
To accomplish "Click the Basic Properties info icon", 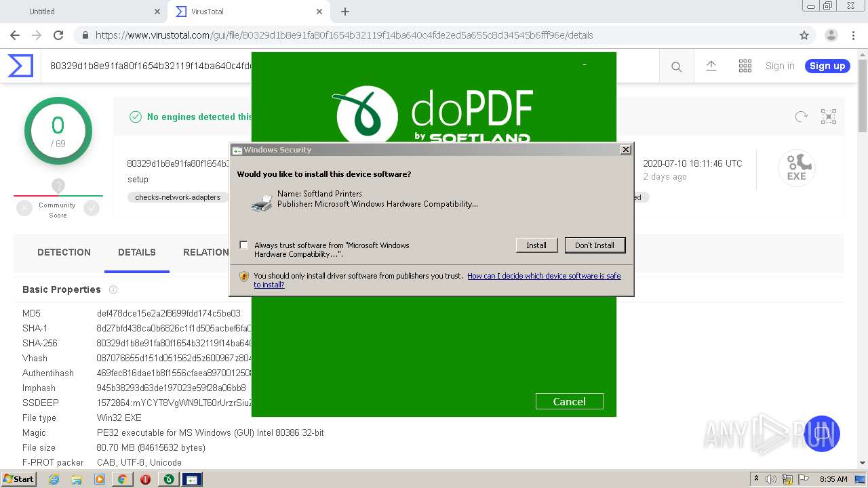I will point(113,289).
